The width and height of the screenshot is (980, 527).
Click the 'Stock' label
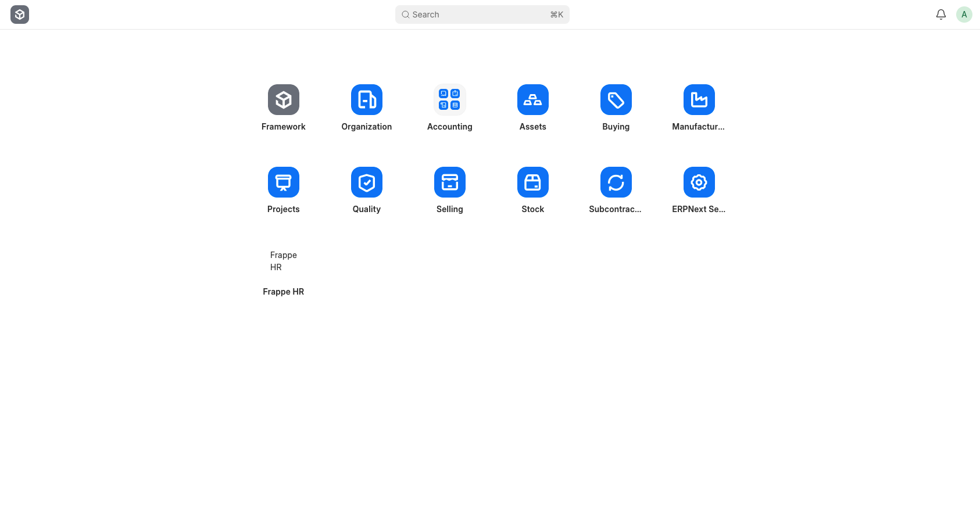(533, 209)
